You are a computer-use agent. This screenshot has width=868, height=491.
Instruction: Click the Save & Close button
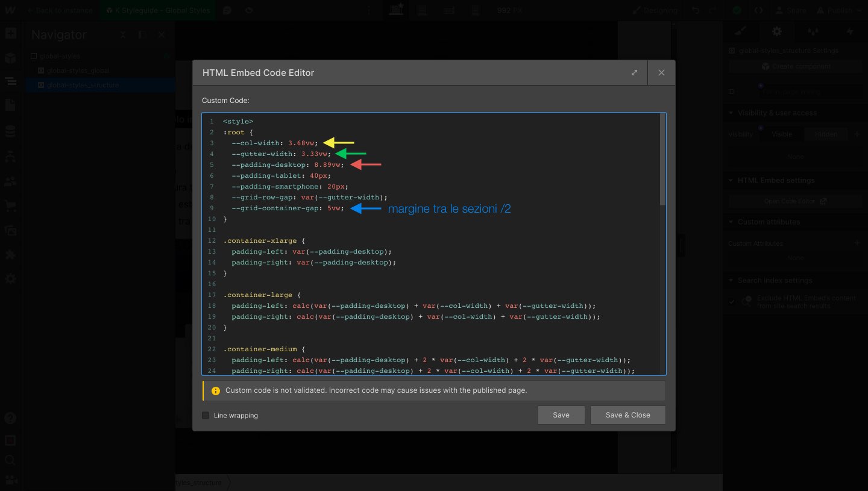[627, 415]
